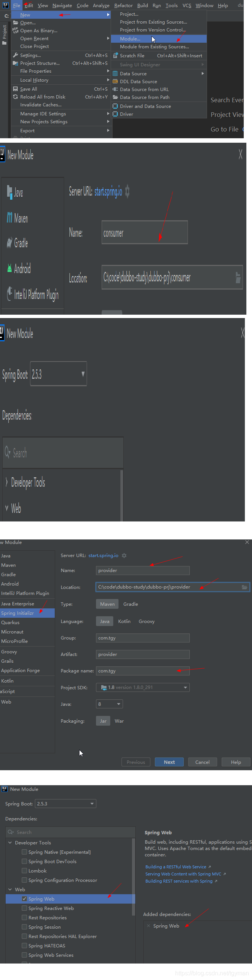Click the Java icon in enlarged module list
This screenshot has width=252, height=980.
9,192
